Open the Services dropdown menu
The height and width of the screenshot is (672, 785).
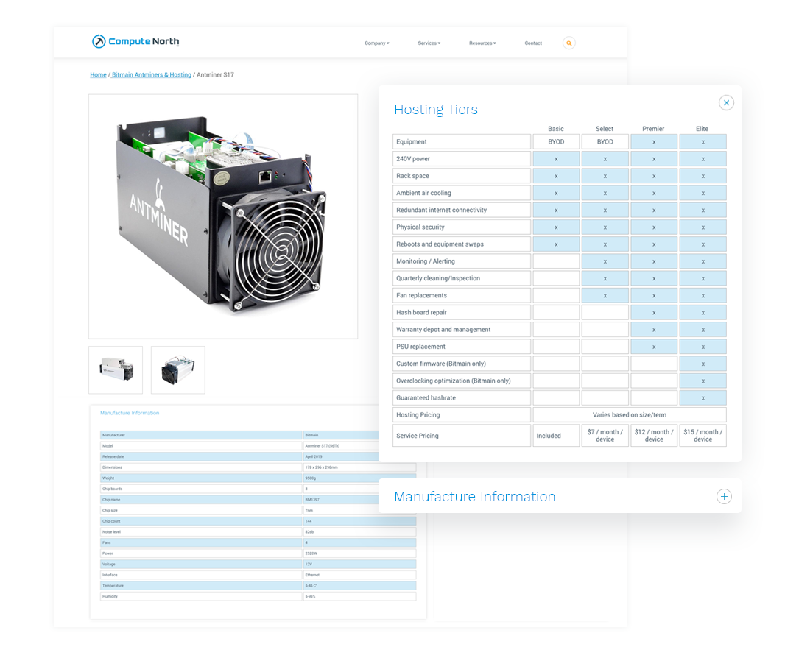pos(429,43)
